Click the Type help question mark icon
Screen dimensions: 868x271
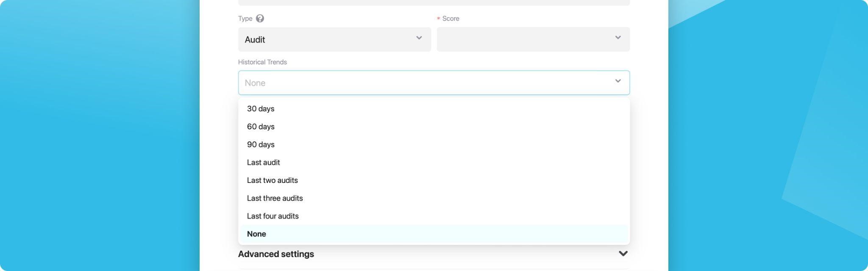(260, 19)
